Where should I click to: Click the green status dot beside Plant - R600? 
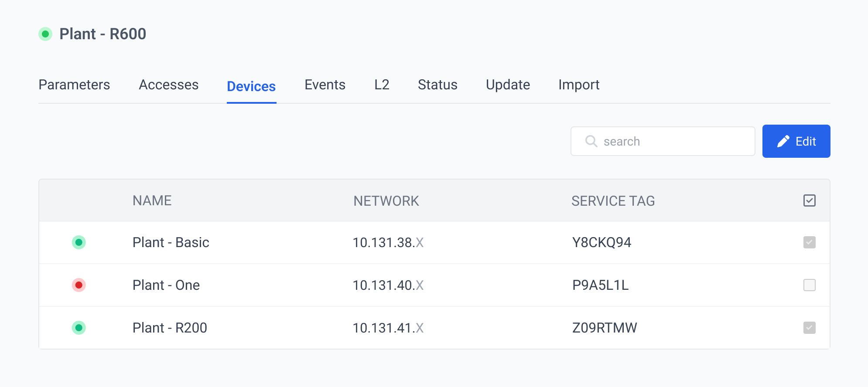45,34
